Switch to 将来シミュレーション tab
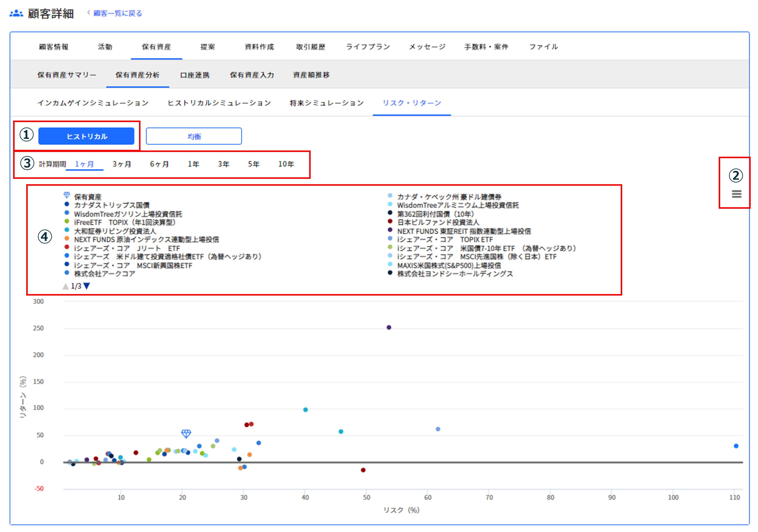Screen dimensions: 758x532 [x=327, y=103]
